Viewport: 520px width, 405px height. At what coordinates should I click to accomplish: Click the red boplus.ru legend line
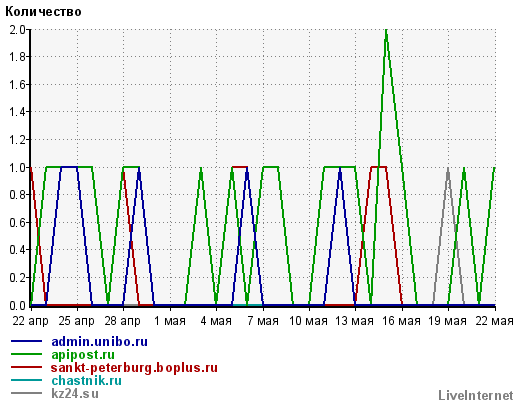coord(27,367)
